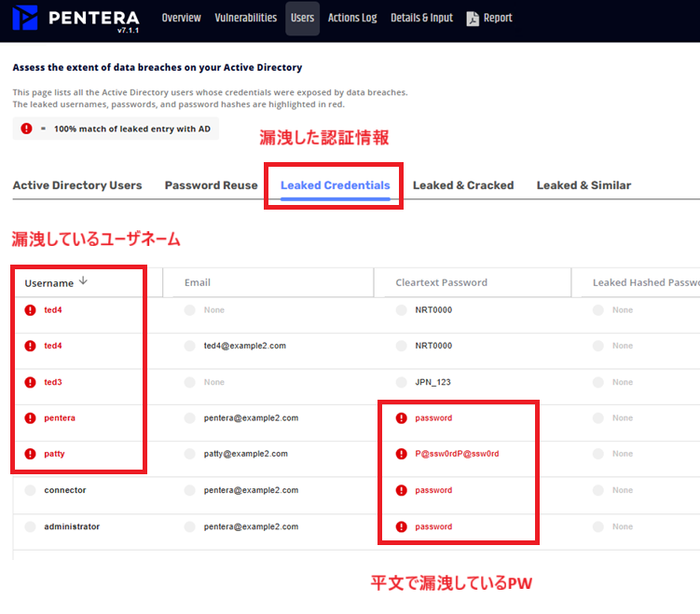Click grey status circle beside administrator username
700x614 pixels.
(x=31, y=527)
